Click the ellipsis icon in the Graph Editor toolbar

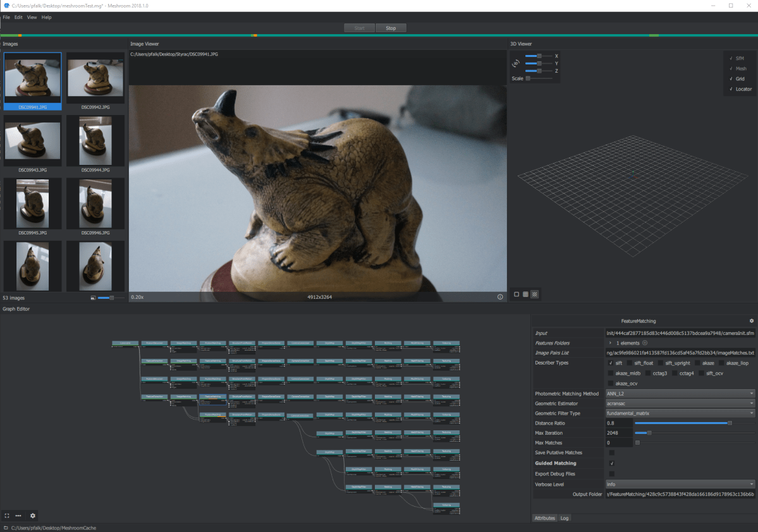(18, 516)
